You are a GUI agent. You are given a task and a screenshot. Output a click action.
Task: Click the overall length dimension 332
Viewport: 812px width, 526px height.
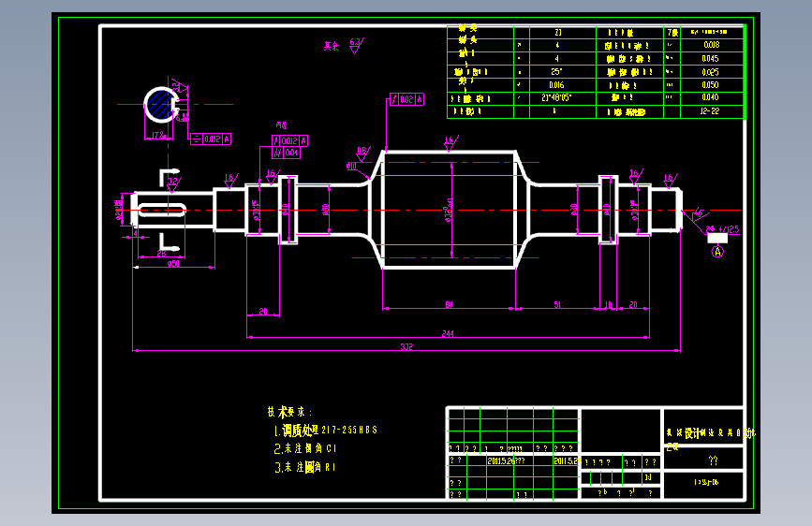407,346
